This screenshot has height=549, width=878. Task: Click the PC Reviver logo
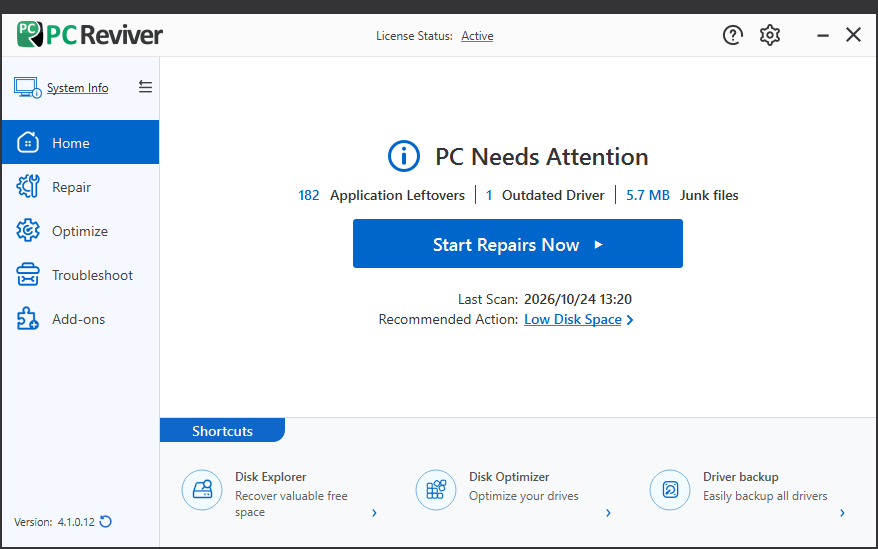click(90, 35)
